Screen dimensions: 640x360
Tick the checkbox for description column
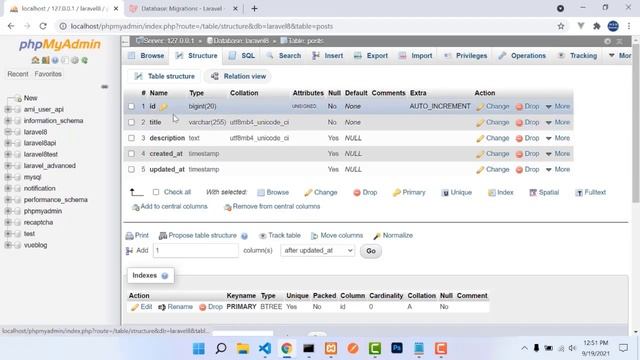[131, 138]
